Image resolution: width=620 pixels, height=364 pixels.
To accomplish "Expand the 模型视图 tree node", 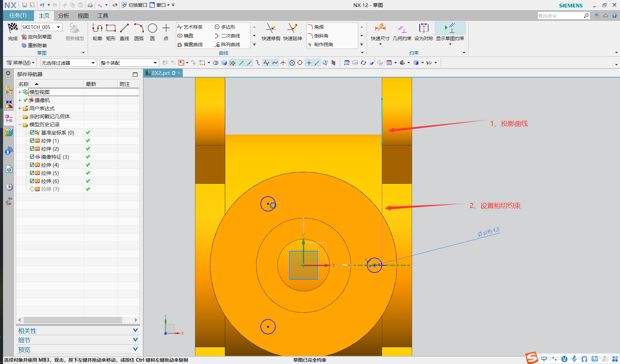I will pyautogui.click(x=20, y=92).
